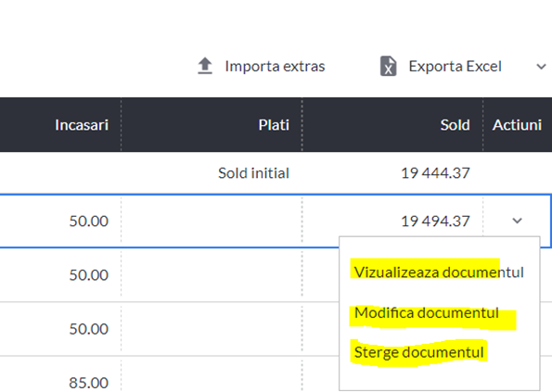This screenshot has width=552, height=392.
Task: Click the last 50.00 row above 85.00
Action: point(88,329)
